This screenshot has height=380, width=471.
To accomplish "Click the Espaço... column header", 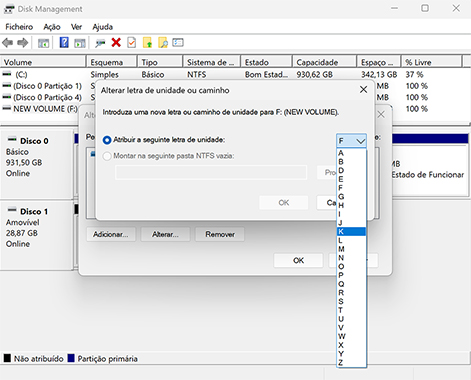I will click(378, 62).
